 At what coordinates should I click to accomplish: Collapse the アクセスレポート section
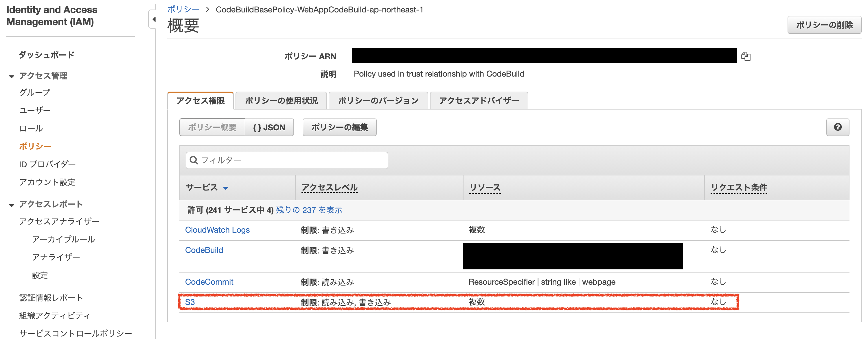[x=12, y=205]
